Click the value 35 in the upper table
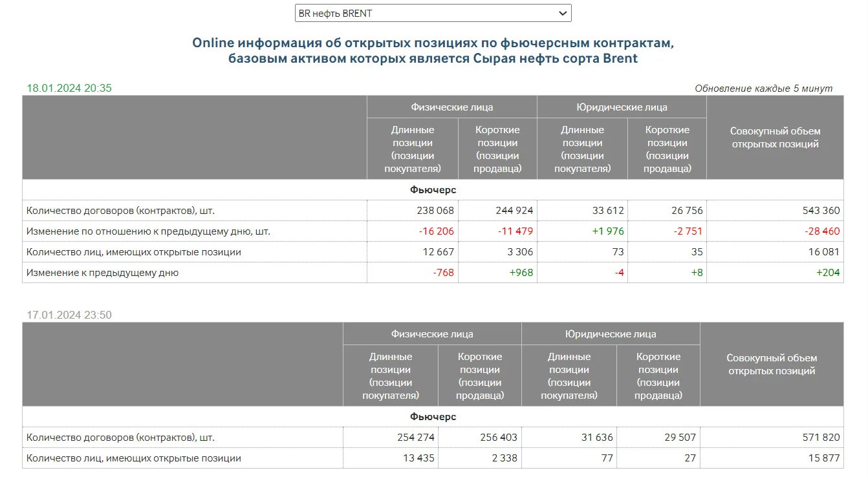This screenshot has width=868, height=477. pos(697,252)
